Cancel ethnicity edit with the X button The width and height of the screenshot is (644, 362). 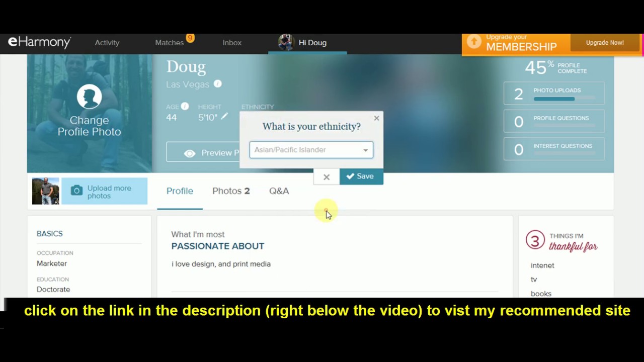pos(327,177)
